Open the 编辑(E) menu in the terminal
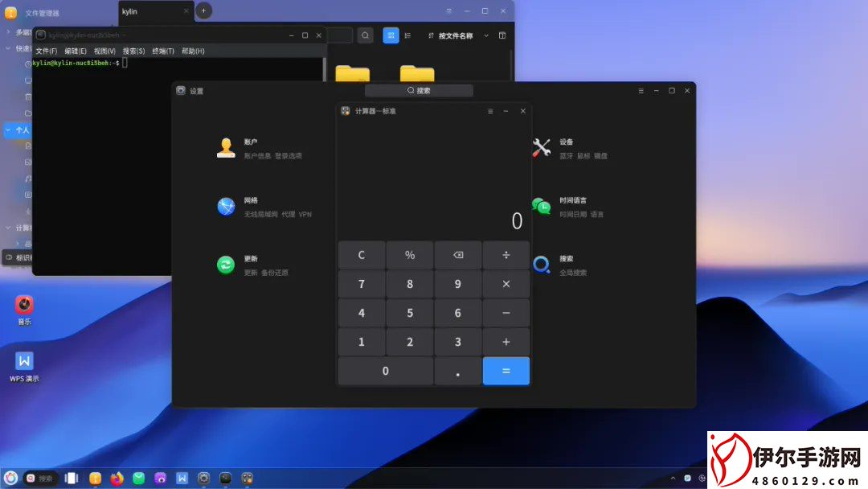This screenshot has height=489, width=868. (76, 51)
